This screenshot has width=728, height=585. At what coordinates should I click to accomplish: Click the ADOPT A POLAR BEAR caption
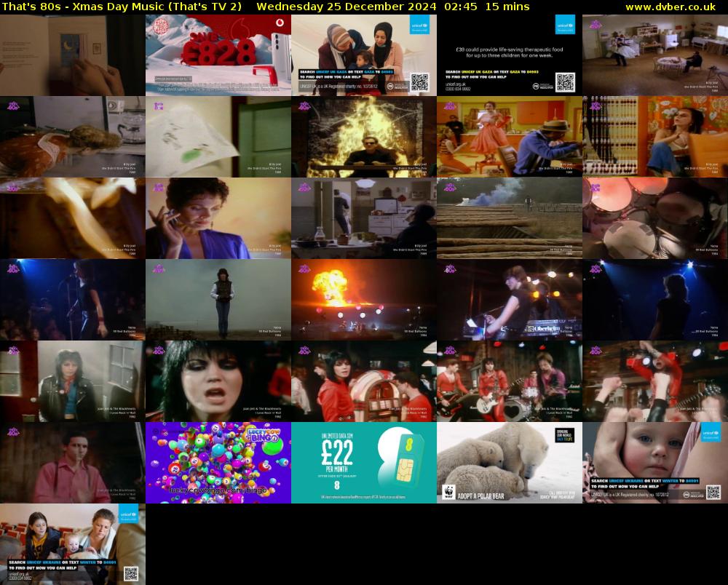pyautogui.click(x=480, y=496)
